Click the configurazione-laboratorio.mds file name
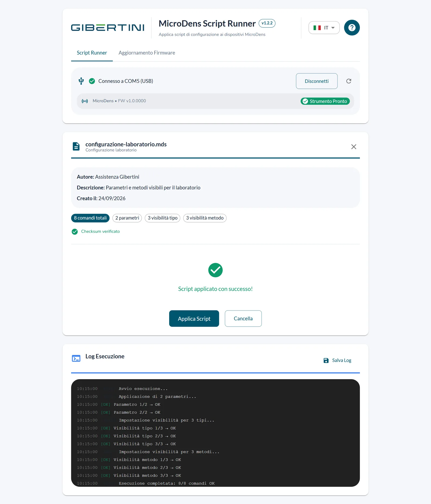431x504 pixels. pyautogui.click(x=126, y=144)
